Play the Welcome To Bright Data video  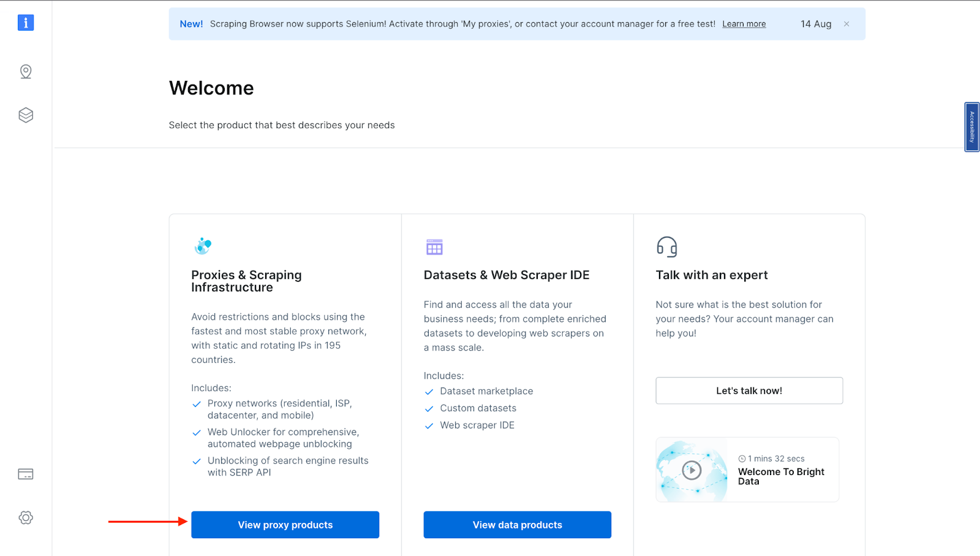692,470
